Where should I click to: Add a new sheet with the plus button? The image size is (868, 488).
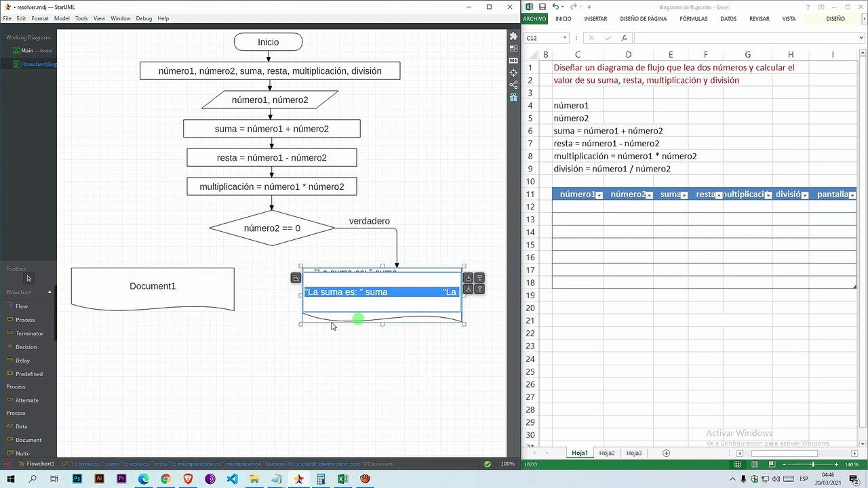[x=666, y=453]
